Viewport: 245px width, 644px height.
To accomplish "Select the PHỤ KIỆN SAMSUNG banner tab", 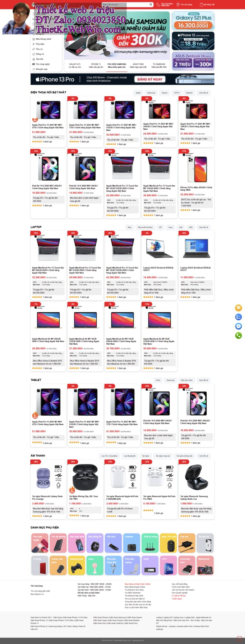I will [117, 66].
